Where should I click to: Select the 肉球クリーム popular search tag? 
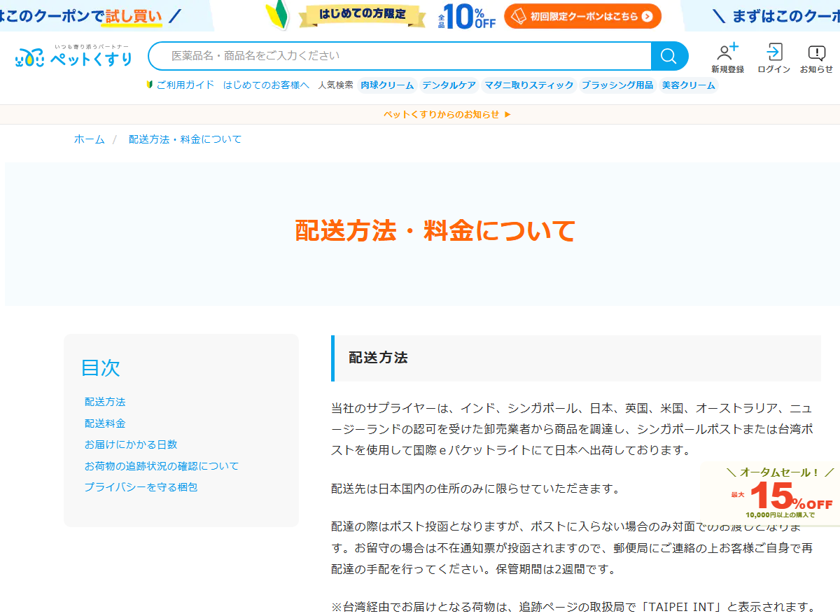pos(387,85)
